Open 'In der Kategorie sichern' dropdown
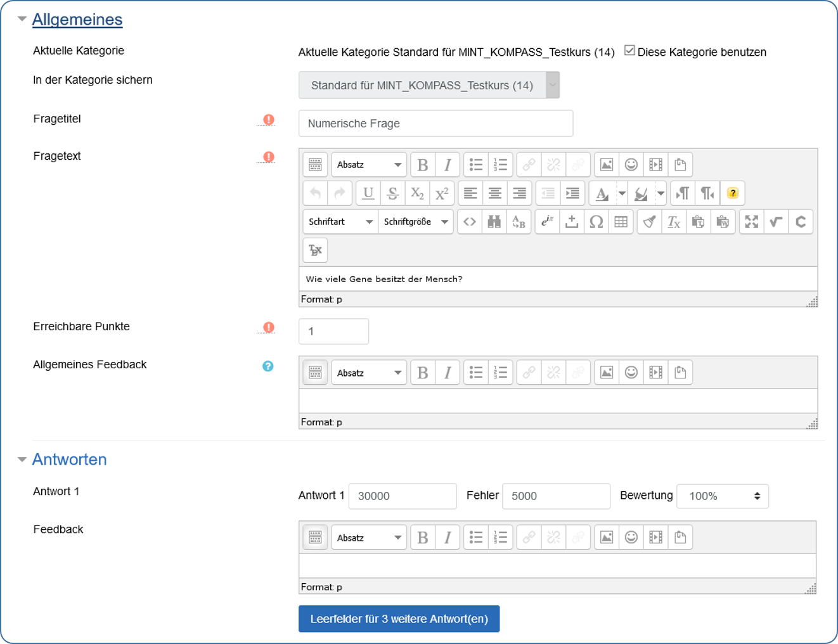Image resolution: width=838 pixels, height=644 pixels. click(x=429, y=85)
